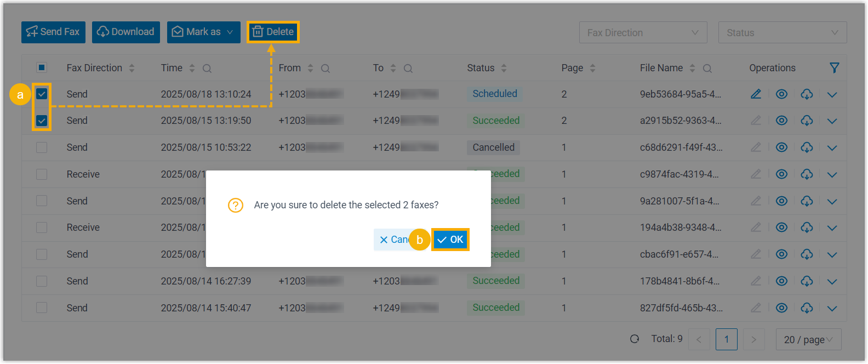Expand more options chevron for fax a2915b52-9363-4
This screenshot has width=868, height=364.
832,121
